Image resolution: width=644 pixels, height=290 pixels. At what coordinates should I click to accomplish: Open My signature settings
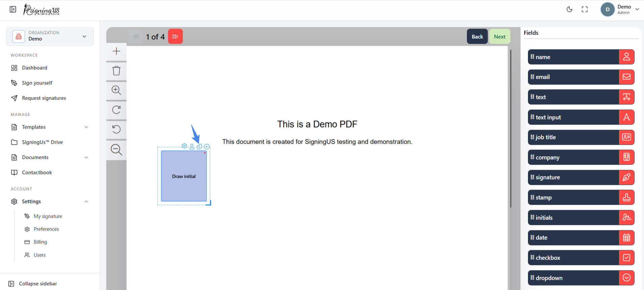click(x=48, y=216)
